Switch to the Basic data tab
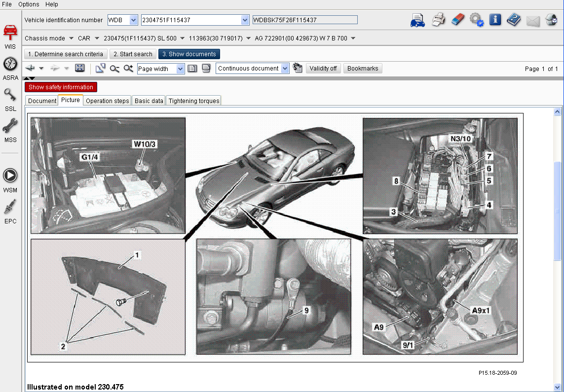The width and height of the screenshot is (564, 392). (x=149, y=101)
